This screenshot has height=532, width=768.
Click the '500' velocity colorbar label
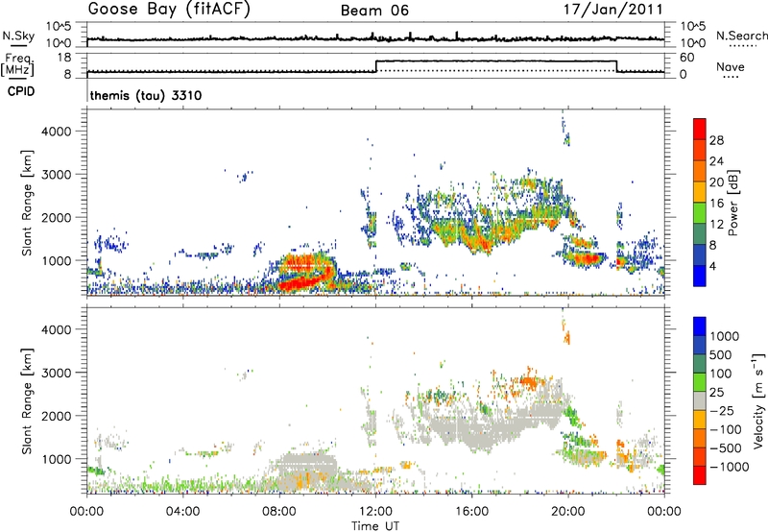point(722,355)
